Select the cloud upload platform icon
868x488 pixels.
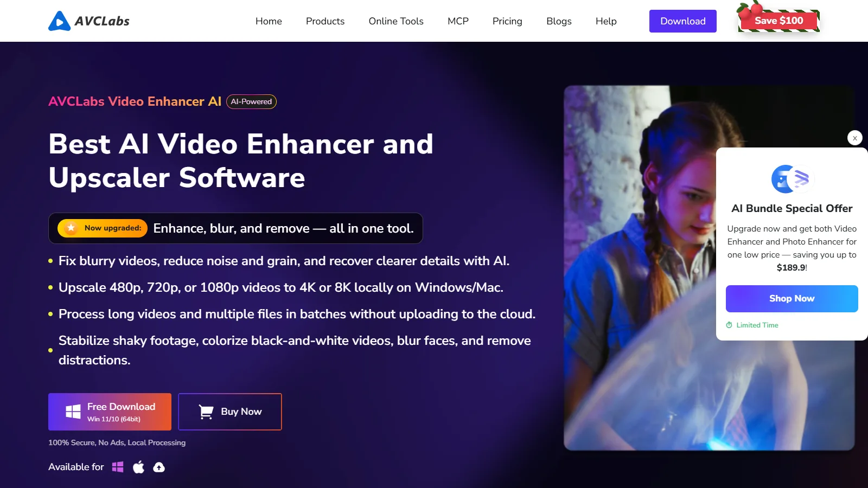coord(159,467)
